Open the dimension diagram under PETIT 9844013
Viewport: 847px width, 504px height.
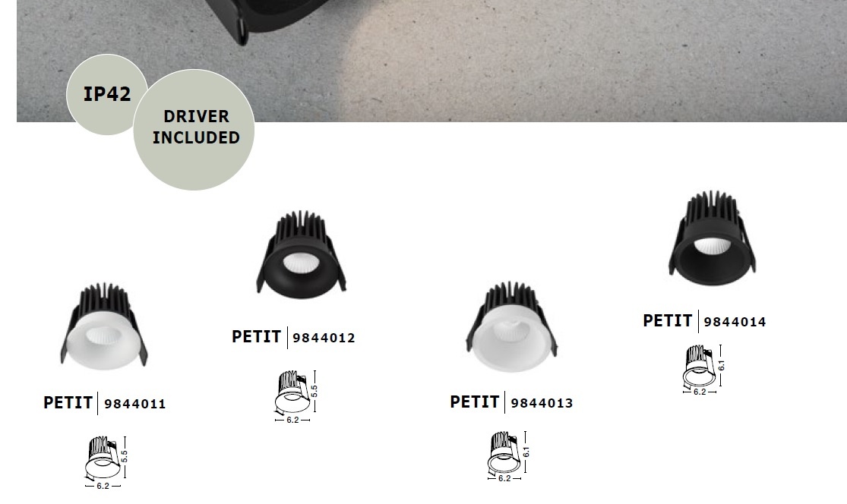508,456
